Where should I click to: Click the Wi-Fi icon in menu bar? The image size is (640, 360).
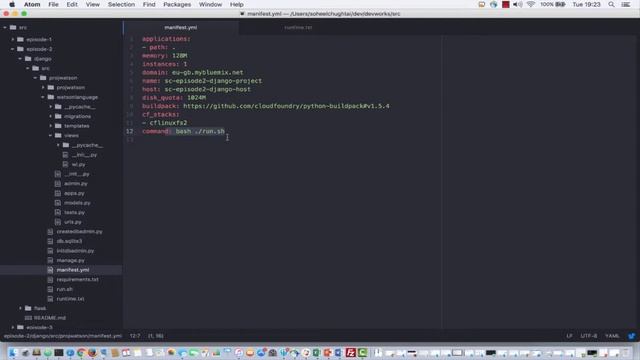pyautogui.click(x=531, y=4)
